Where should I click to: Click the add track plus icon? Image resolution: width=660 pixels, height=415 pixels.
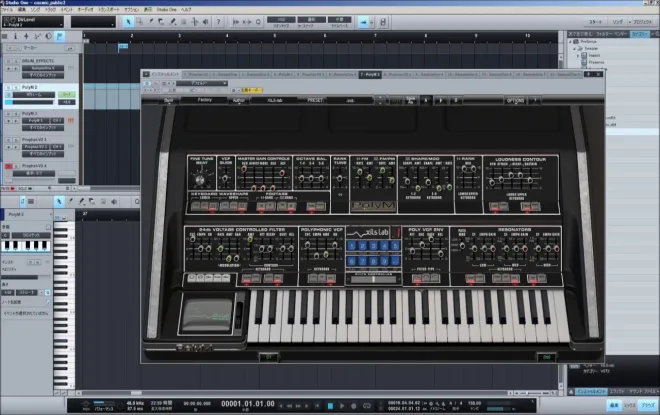pos(26,37)
